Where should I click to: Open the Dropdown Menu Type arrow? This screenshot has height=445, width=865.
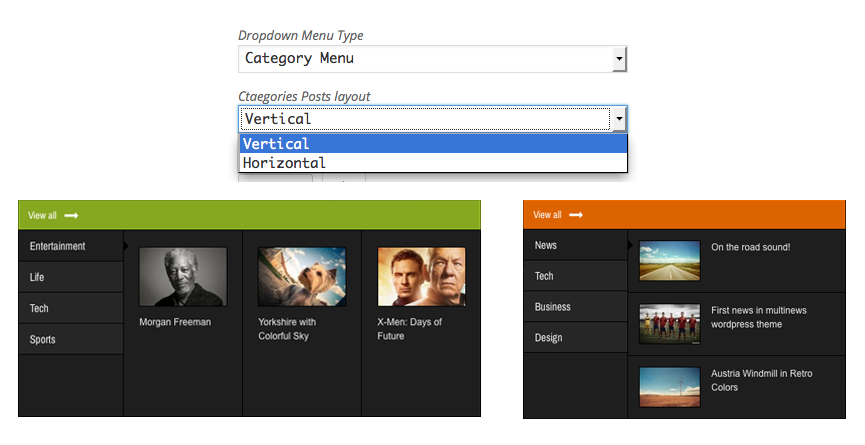pyautogui.click(x=620, y=59)
